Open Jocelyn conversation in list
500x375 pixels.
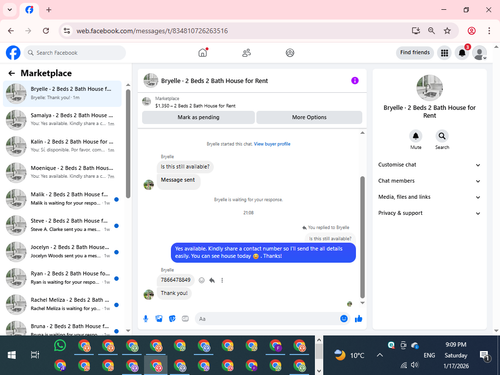click(62, 252)
